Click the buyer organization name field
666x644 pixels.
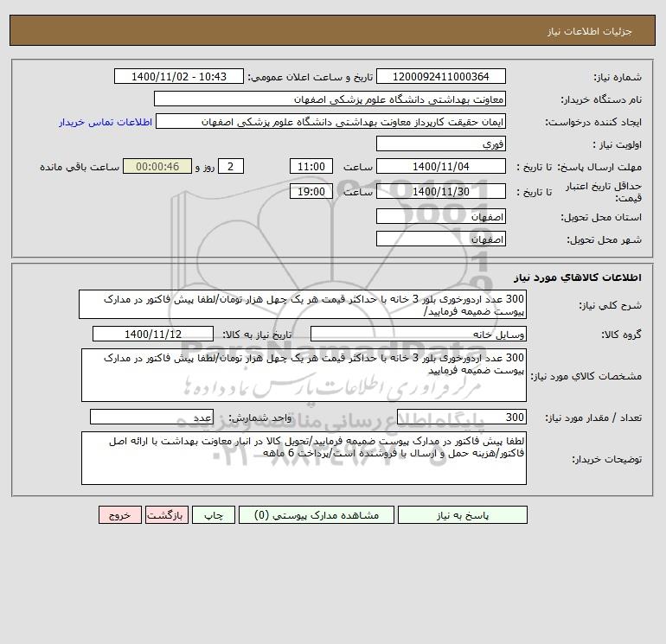tap(330, 99)
